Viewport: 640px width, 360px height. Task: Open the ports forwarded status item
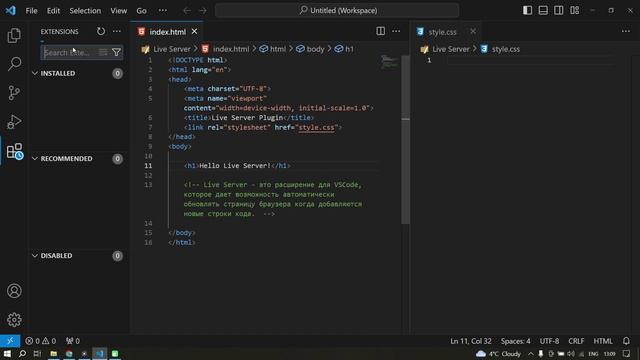[x=73, y=341]
